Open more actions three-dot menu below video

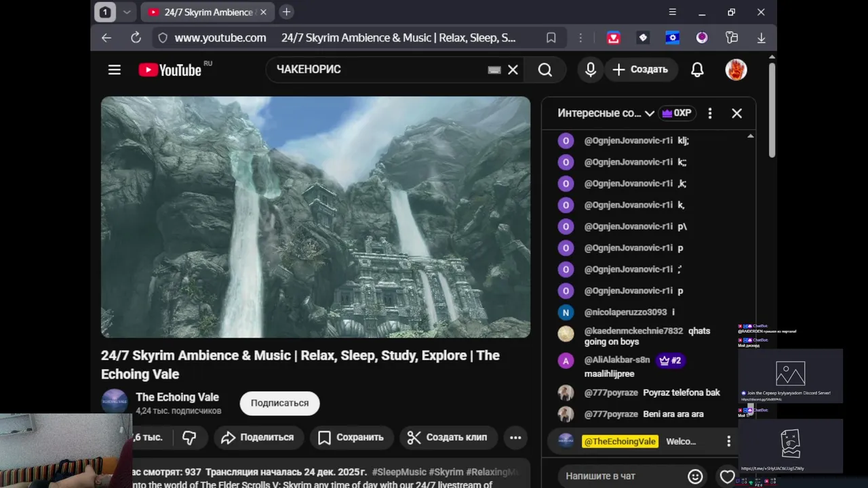pos(515,437)
